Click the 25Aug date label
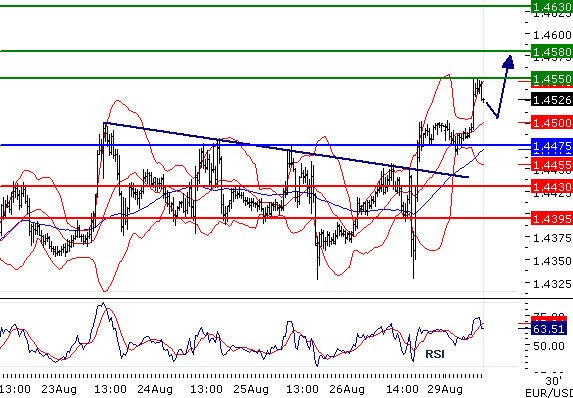This screenshot has height=398, width=573. (251, 389)
